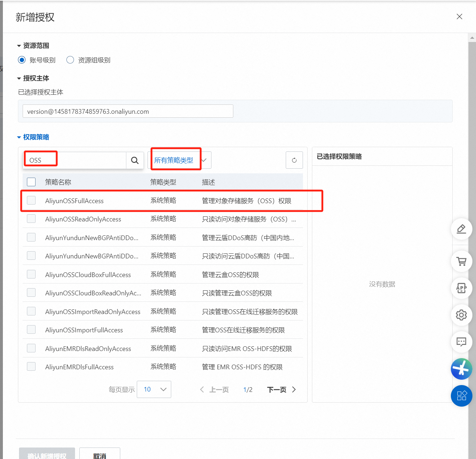
Task: Click 描述 column header
Action: tap(209, 182)
